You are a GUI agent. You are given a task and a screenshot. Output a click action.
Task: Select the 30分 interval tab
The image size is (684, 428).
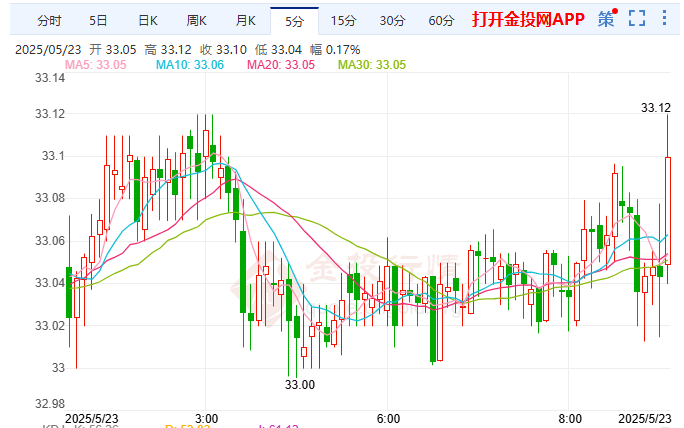pos(392,21)
